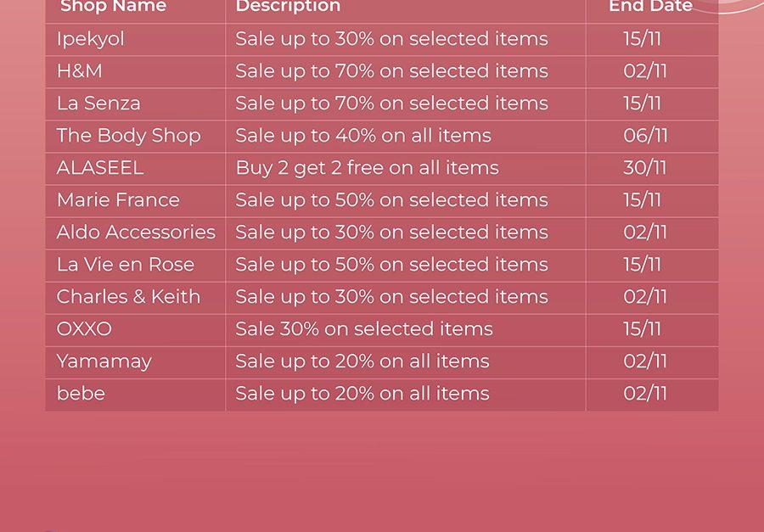Screen dimensions: 764x532
Task: Click the Yamamay shop name
Action: click(x=104, y=362)
